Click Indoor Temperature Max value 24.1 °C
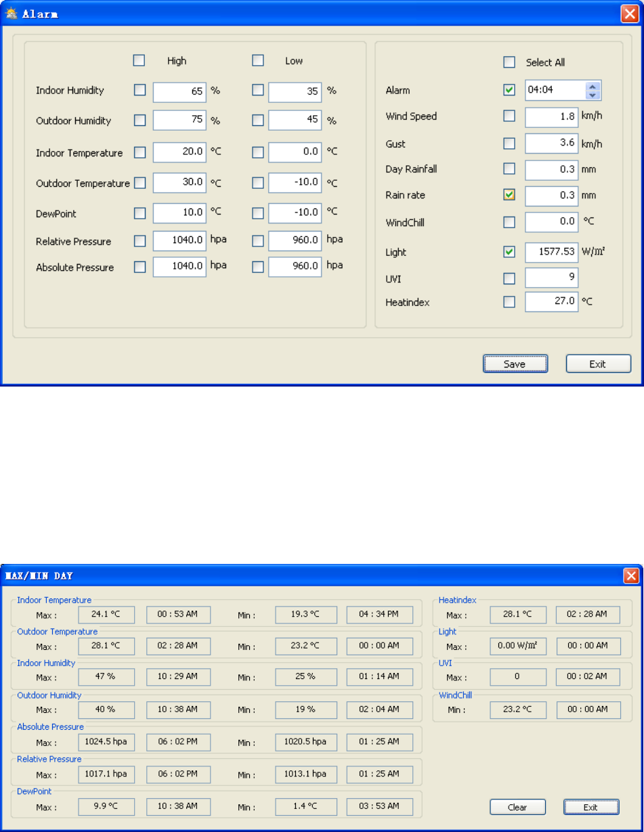 106,615
